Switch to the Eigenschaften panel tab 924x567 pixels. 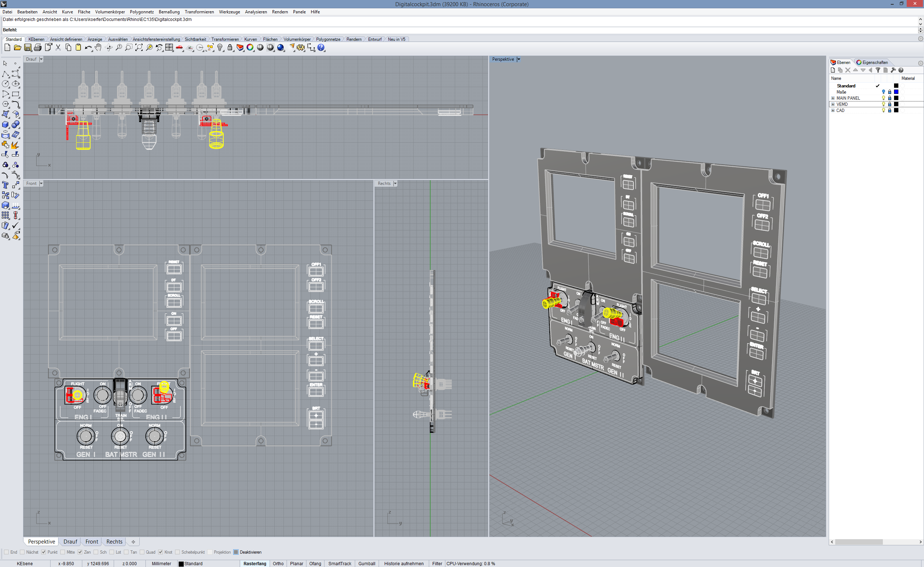(872, 62)
